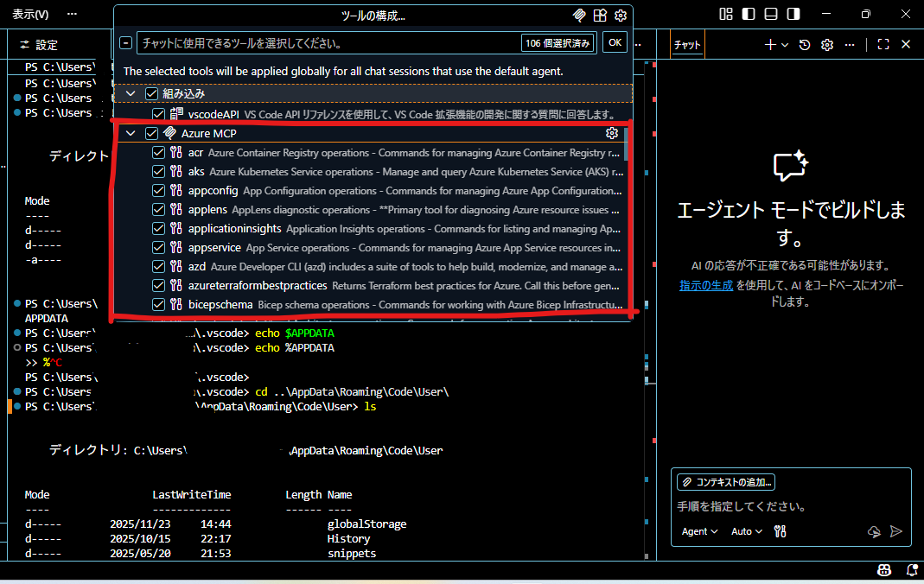This screenshot has width=924, height=584.
Task: Uncheck the appservice tool checkbox
Action: [x=158, y=248]
